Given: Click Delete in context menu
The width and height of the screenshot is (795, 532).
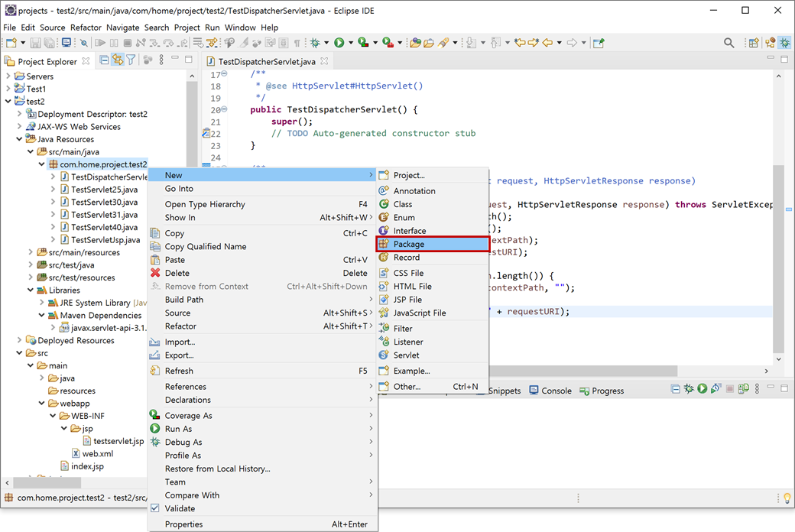Looking at the screenshot, I should 263,273.
